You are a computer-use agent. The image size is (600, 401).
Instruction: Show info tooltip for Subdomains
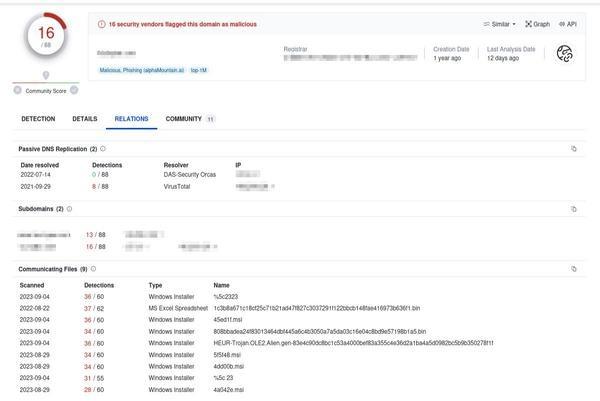pos(69,209)
